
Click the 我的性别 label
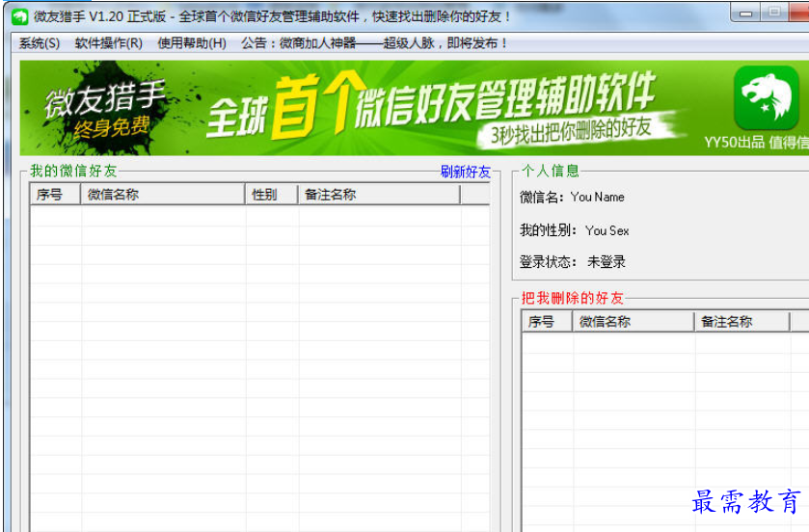point(546,230)
